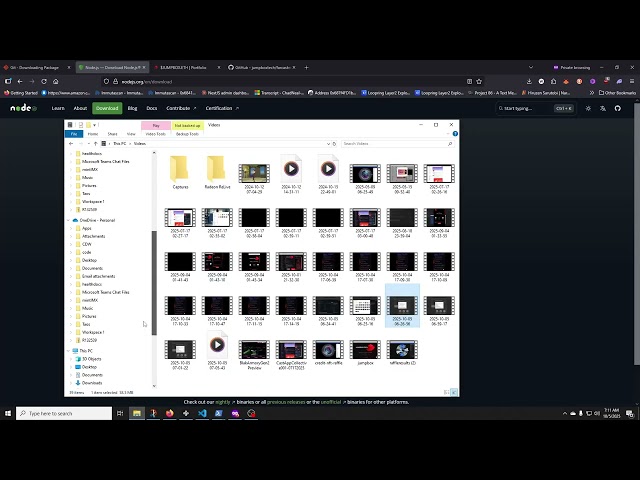Select the BlabArmorySen2 Preview video
The width and height of the screenshot is (640, 480).
pos(254,355)
